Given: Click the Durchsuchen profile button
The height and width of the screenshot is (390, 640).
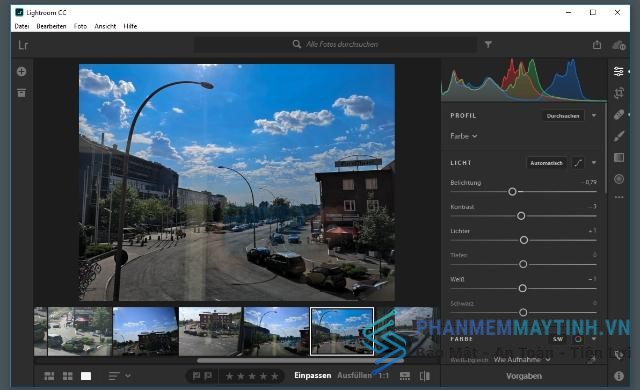Looking at the screenshot, I should (x=563, y=116).
